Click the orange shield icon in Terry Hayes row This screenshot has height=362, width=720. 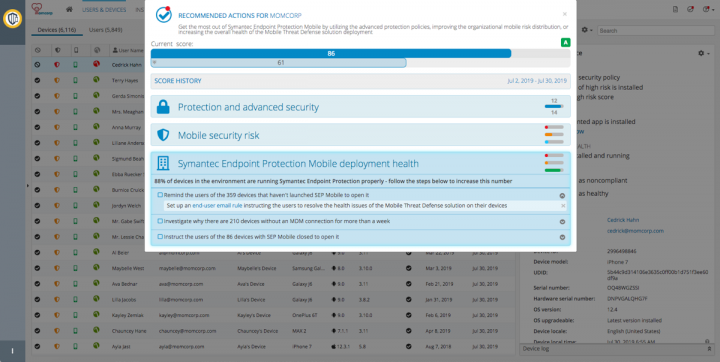tap(57, 80)
